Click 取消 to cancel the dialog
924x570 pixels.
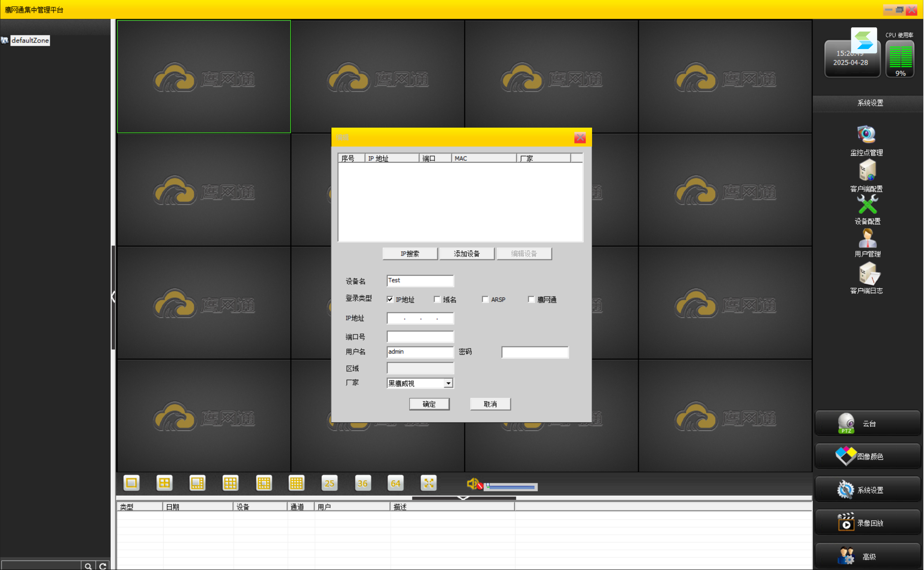tap(490, 404)
